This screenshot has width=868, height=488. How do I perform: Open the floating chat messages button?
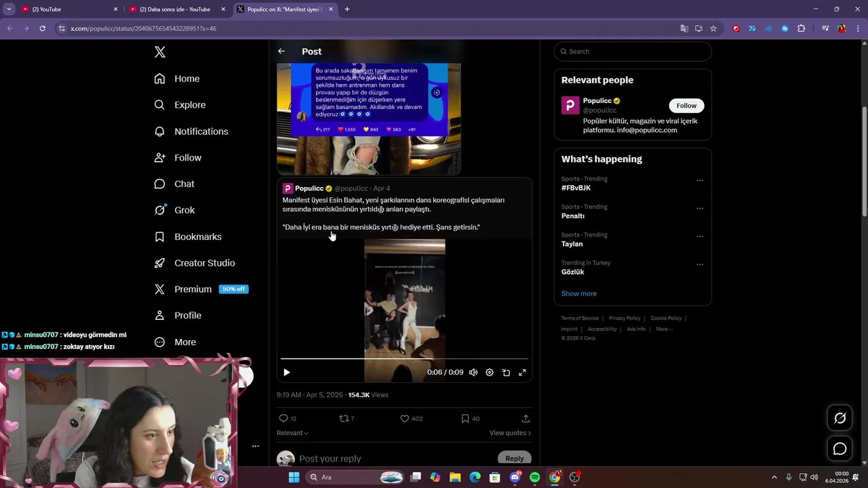[840, 449]
